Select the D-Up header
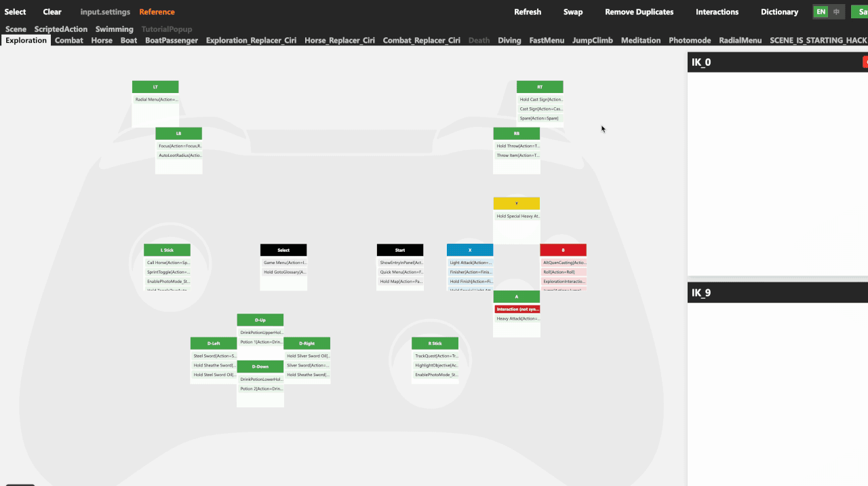This screenshot has width=868, height=486. point(260,320)
